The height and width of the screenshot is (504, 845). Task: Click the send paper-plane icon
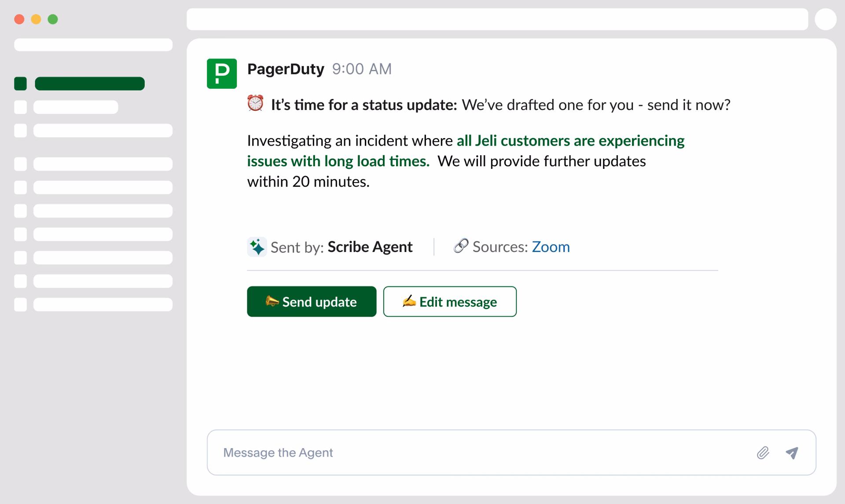[792, 452]
